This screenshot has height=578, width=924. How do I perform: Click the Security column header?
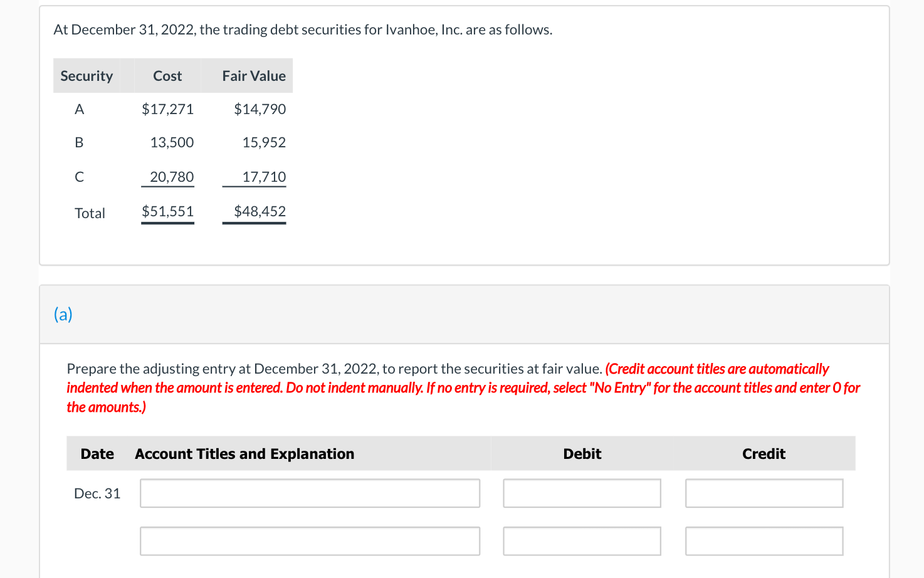pyautogui.click(x=87, y=76)
